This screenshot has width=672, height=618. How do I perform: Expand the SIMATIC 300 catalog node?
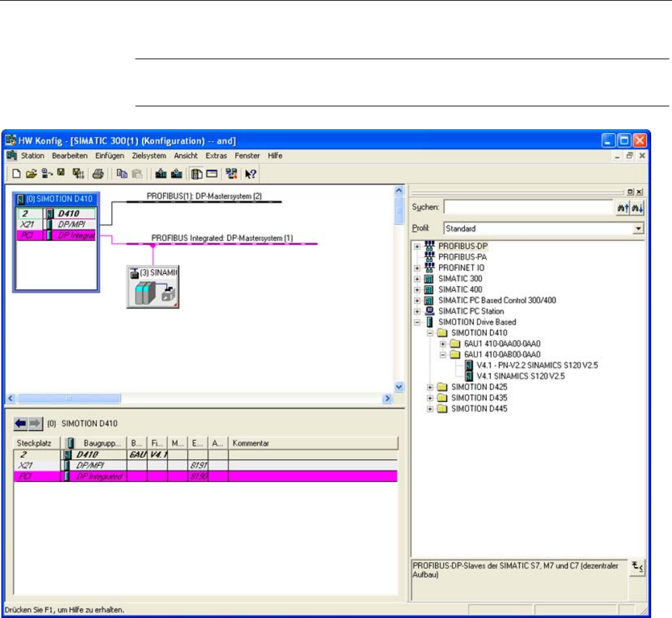coord(417,279)
